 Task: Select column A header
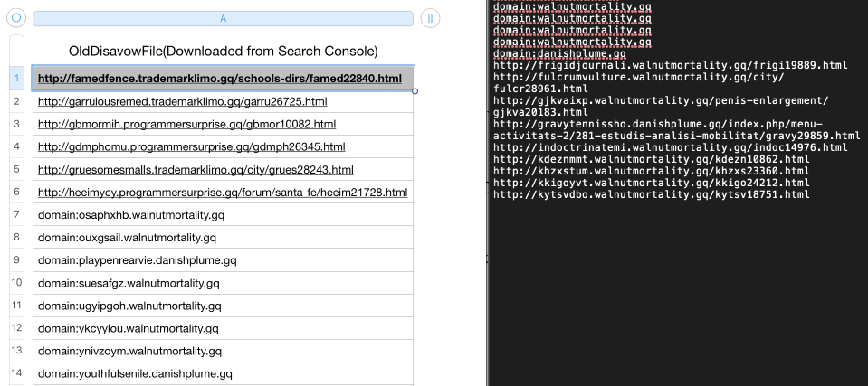[223, 18]
